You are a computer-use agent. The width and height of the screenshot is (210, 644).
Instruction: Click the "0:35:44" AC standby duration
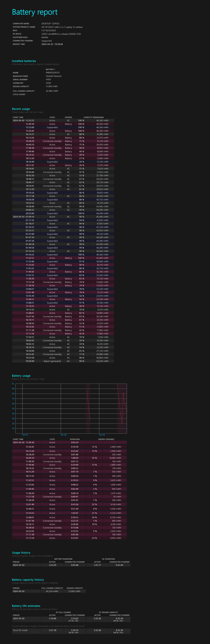pyautogui.click(x=119, y=565)
